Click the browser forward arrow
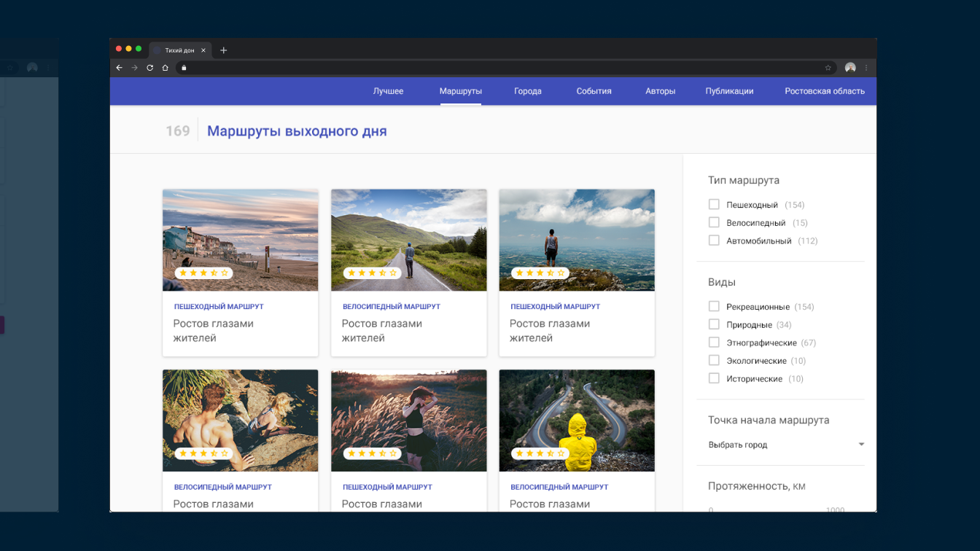Viewport: 980px width, 551px height. point(134,68)
